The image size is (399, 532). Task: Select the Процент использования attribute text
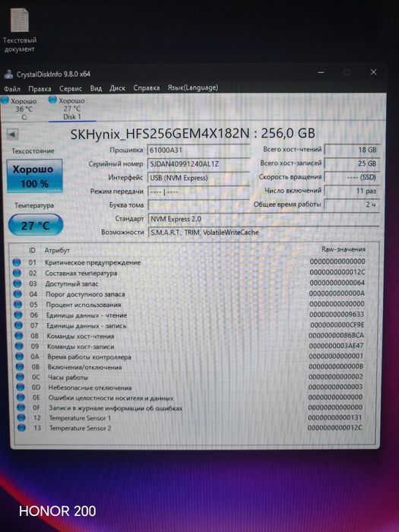84,305
